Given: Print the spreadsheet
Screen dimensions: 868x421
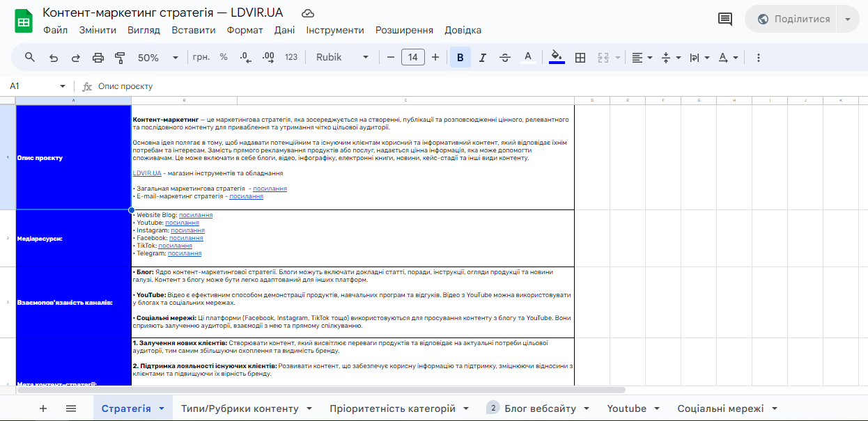Looking at the screenshot, I should click(98, 58).
